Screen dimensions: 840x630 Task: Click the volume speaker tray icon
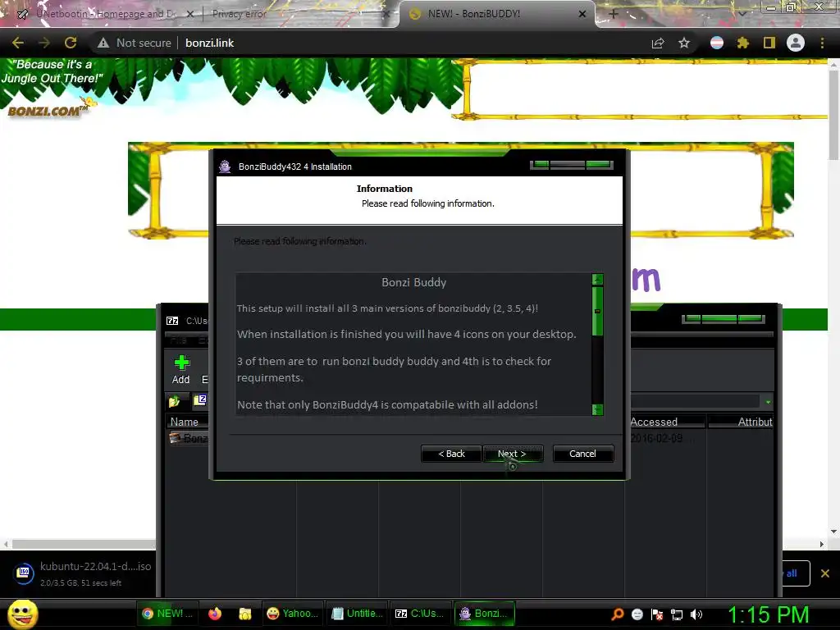[x=696, y=614]
